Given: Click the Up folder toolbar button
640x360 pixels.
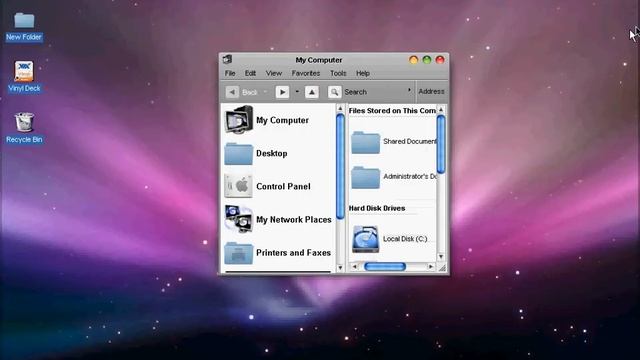Looking at the screenshot, I should point(312,92).
